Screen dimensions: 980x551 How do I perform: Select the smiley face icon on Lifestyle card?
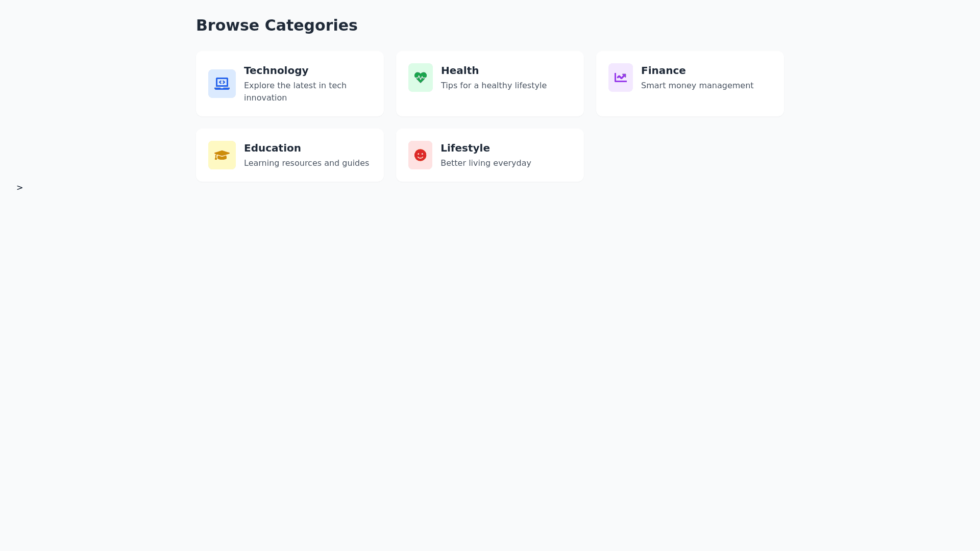(420, 155)
